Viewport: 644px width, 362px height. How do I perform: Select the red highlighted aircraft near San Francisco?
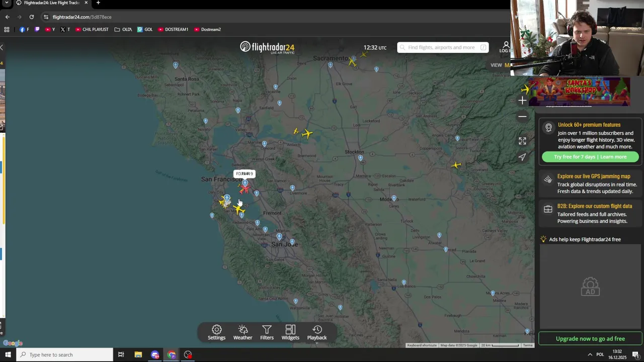pyautogui.click(x=245, y=189)
